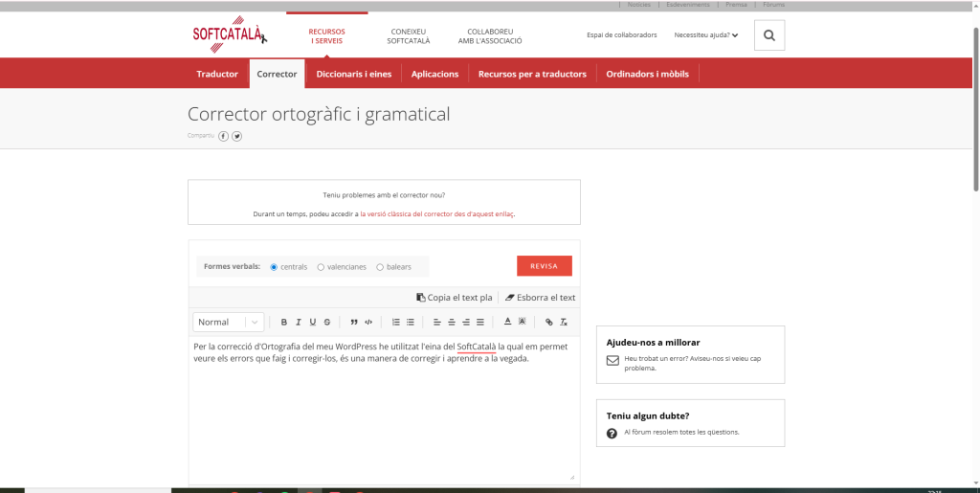The image size is (980, 493).
Task: Toggle underline formatting in the editor toolbar
Action: 313,323
